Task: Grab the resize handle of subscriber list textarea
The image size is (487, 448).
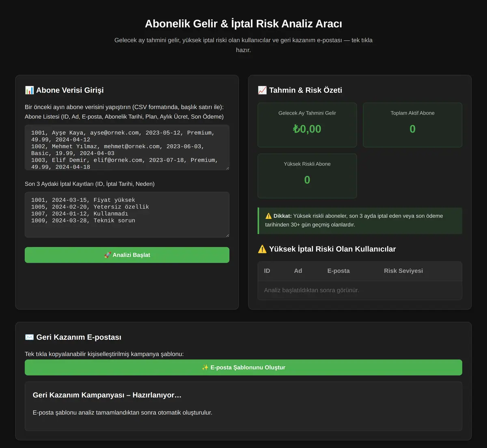Action: pyautogui.click(x=227, y=168)
